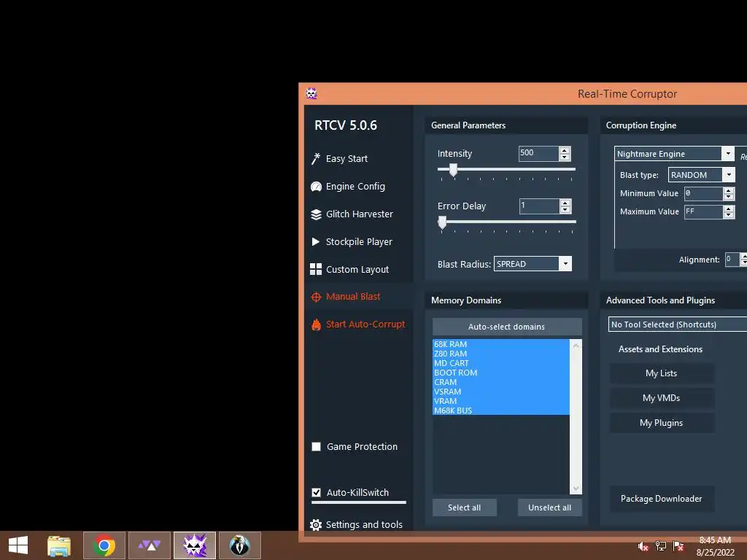Screen dimensions: 747x560
Task: Decrease the Error Delay with down arrow
Action: pyautogui.click(x=565, y=210)
